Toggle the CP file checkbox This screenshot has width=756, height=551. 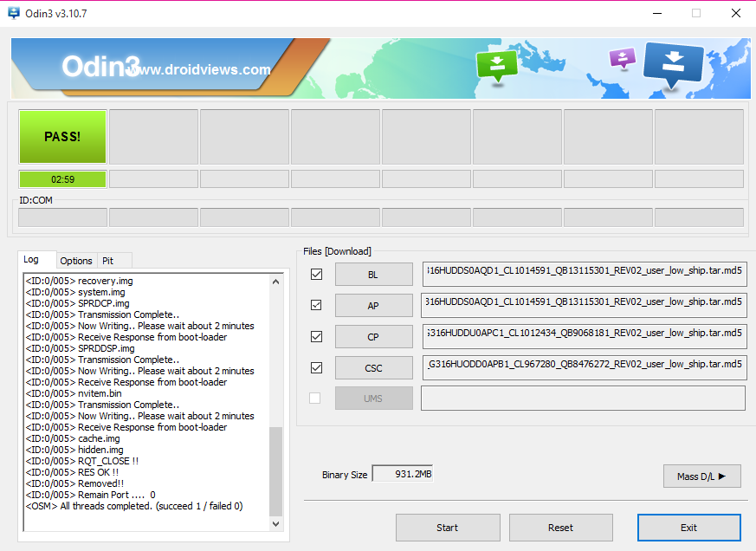click(x=316, y=336)
